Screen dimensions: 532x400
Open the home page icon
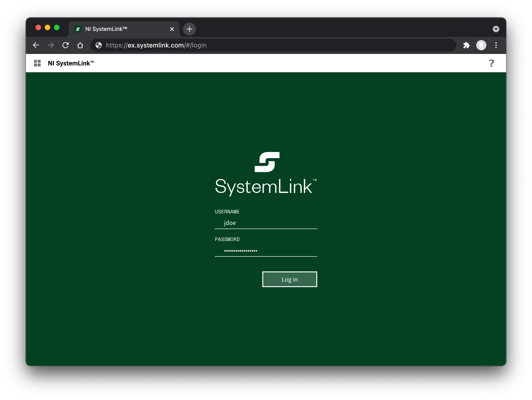[80, 45]
